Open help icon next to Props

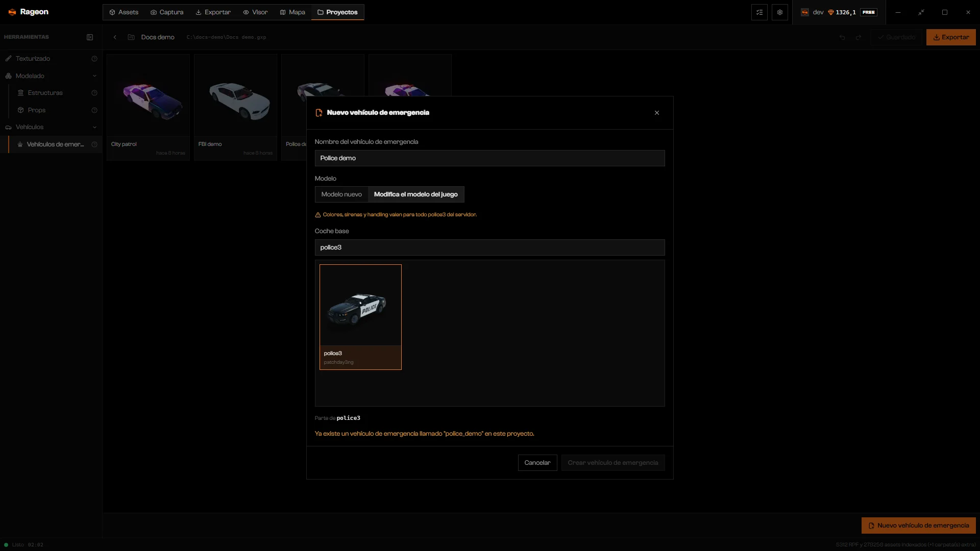tap(94, 110)
